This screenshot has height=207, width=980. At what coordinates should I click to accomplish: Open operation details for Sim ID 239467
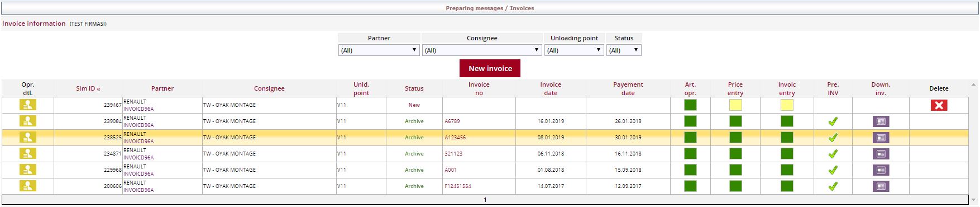click(x=27, y=105)
